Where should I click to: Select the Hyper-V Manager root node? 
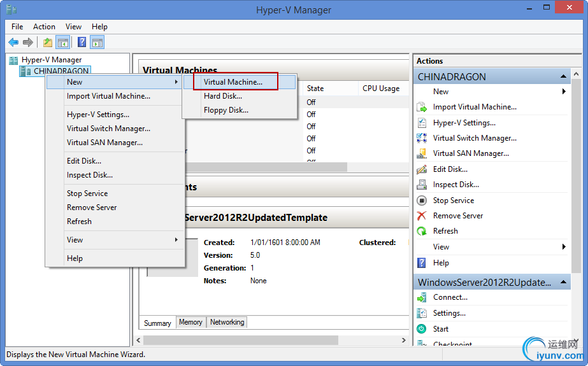pyautogui.click(x=52, y=60)
